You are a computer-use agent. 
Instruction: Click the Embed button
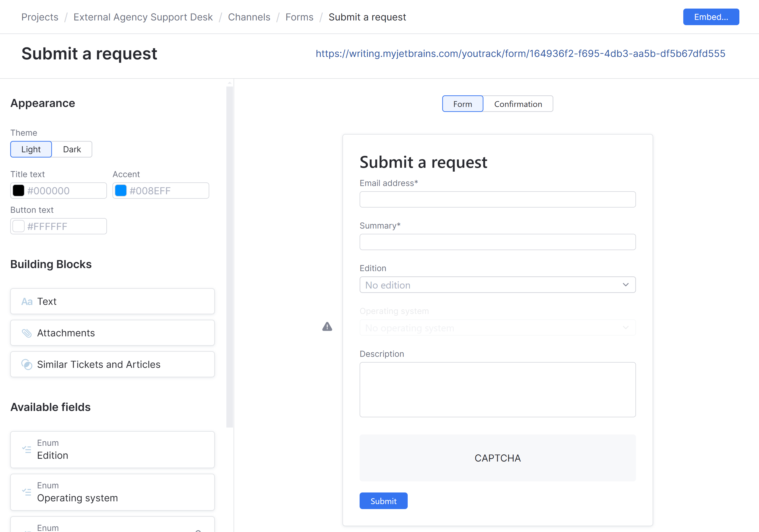point(711,17)
